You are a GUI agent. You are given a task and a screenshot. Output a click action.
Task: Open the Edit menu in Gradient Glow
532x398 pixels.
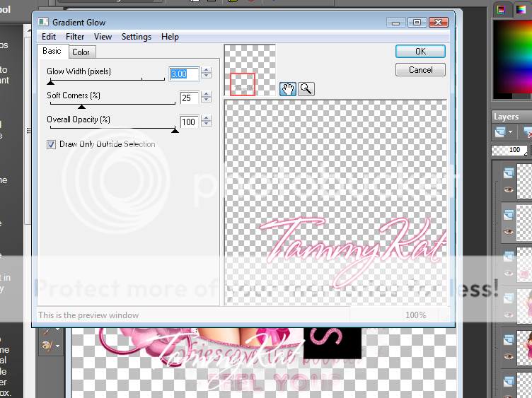coord(49,37)
